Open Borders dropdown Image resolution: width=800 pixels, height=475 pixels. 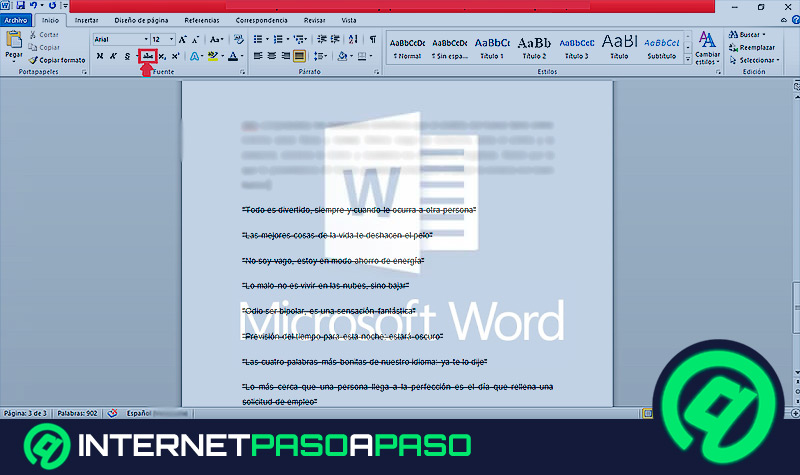(x=371, y=56)
